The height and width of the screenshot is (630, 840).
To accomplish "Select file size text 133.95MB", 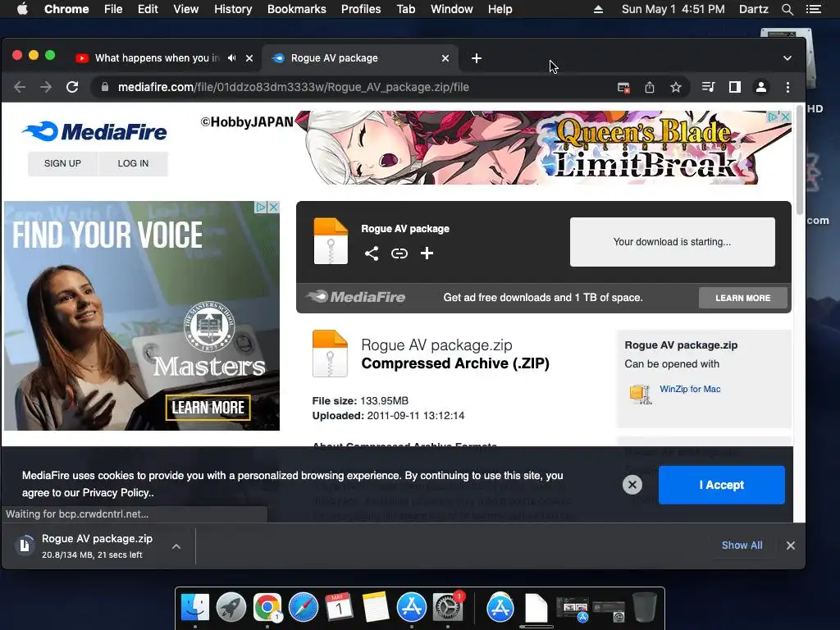I will 384,400.
